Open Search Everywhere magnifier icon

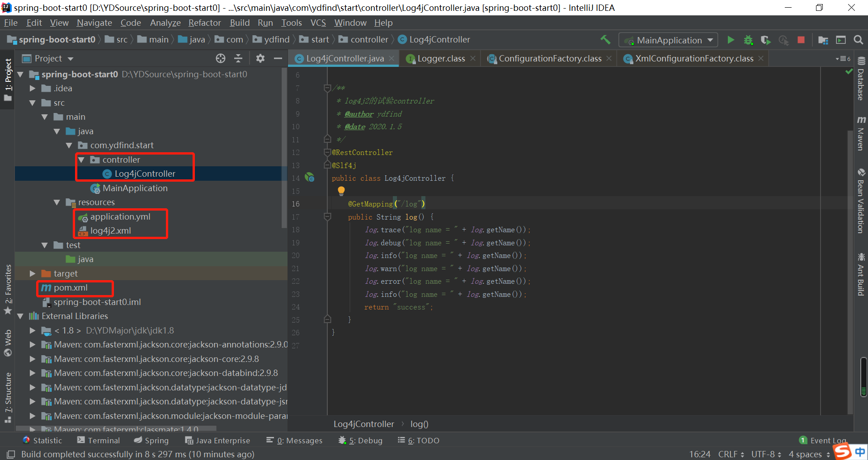[x=858, y=40]
